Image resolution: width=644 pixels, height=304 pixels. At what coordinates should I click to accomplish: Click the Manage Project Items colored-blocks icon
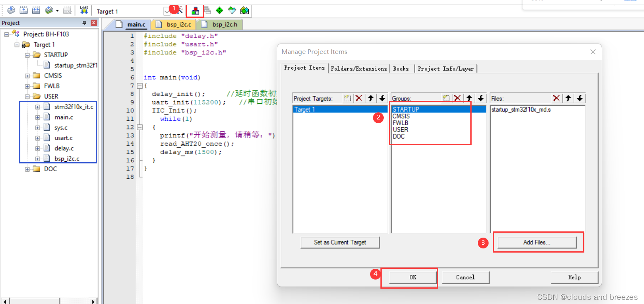(x=195, y=11)
